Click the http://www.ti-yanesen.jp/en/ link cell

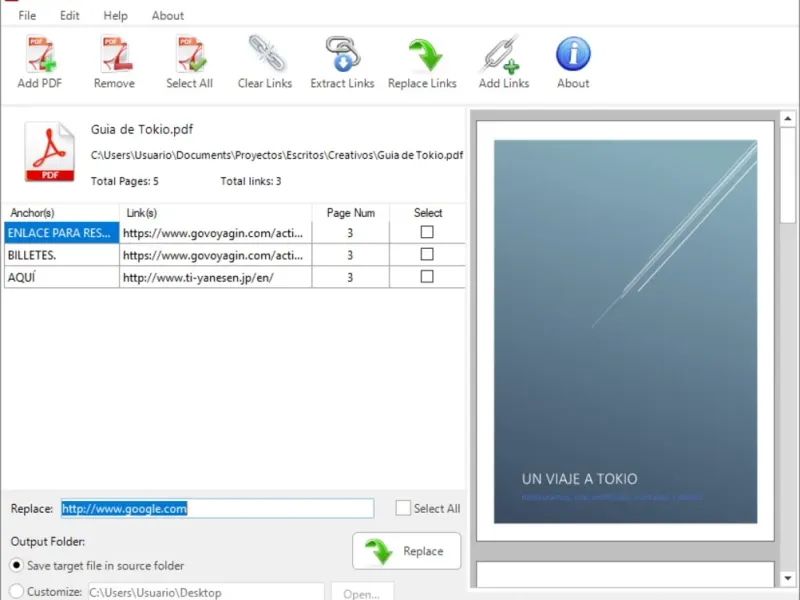point(215,277)
